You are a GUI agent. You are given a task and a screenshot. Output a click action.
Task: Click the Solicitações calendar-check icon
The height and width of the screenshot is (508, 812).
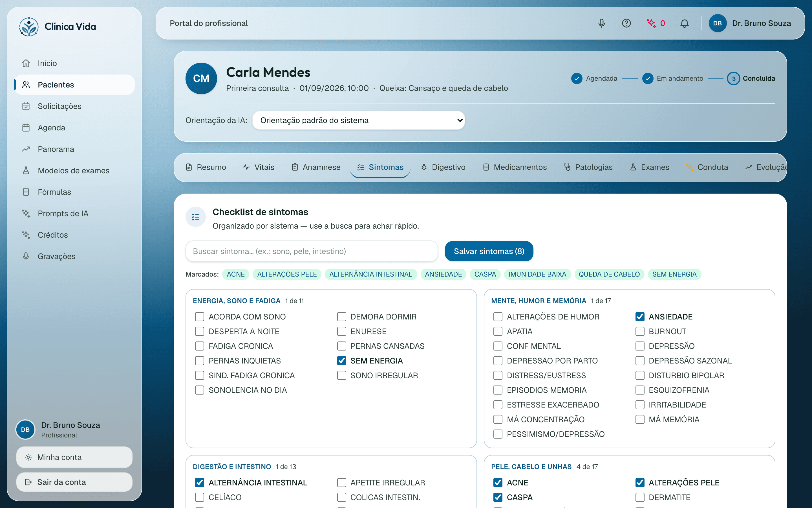26,106
